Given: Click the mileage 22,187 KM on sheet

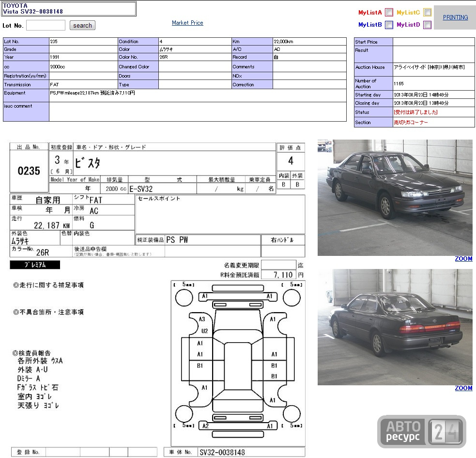Looking at the screenshot, I should 52,225.
